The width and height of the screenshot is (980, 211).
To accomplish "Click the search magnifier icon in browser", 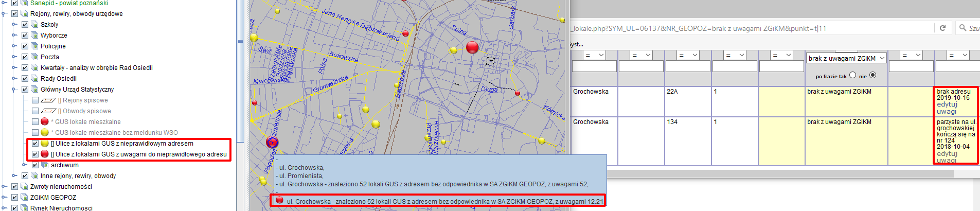I will coord(963,28).
